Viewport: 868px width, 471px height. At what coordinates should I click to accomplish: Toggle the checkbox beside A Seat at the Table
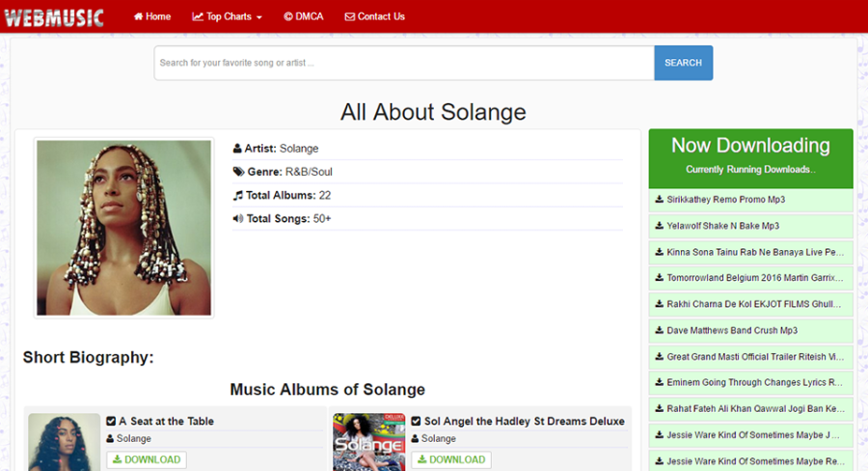coord(111,421)
